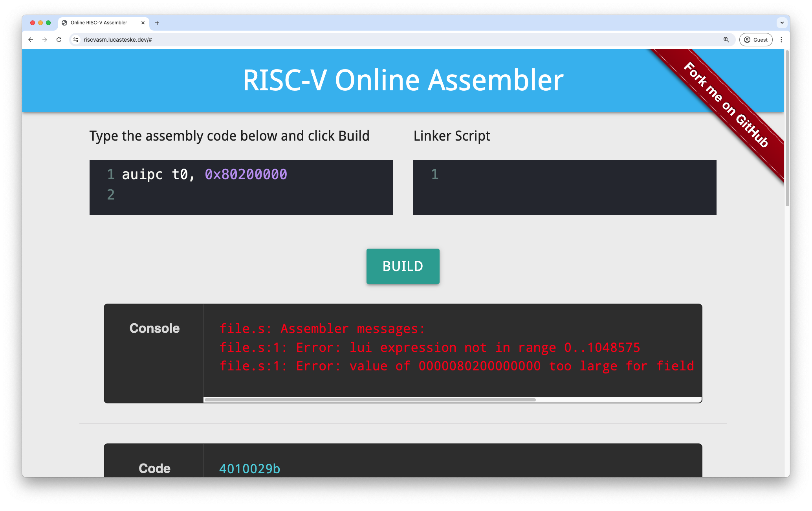Image resolution: width=812 pixels, height=511 pixels.
Task: Click the 4010029b code output
Action: tap(249, 469)
